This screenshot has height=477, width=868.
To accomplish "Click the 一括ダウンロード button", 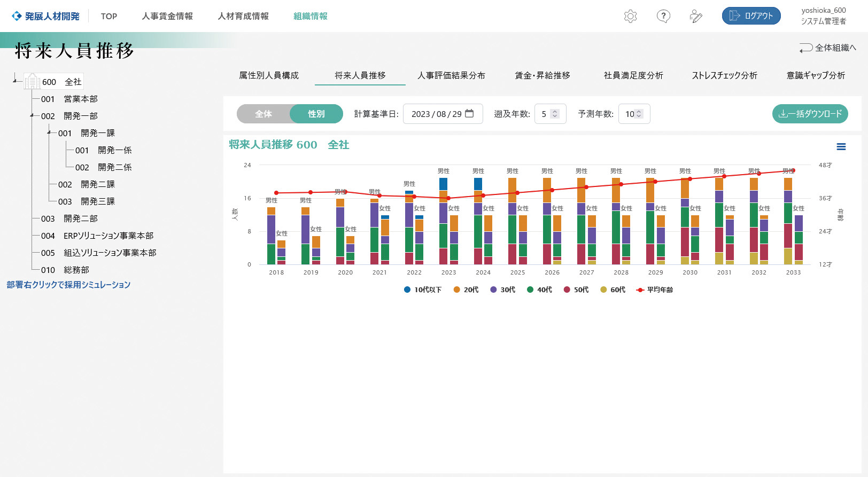I will click(x=810, y=114).
